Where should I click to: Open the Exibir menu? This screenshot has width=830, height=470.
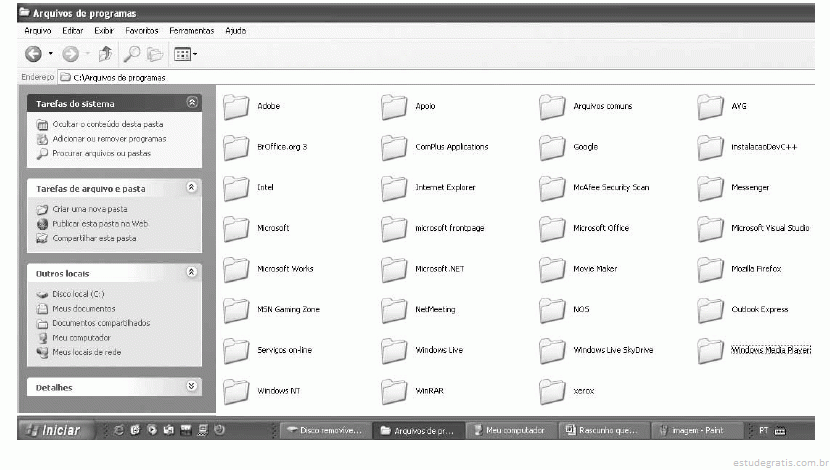click(x=104, y=31)
